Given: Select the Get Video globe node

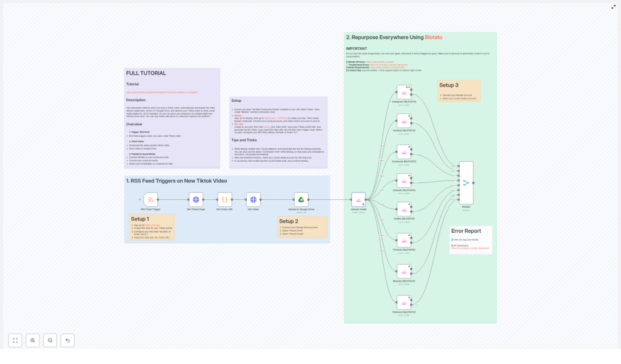Looking at the screenshot, I should click(253, 200).
